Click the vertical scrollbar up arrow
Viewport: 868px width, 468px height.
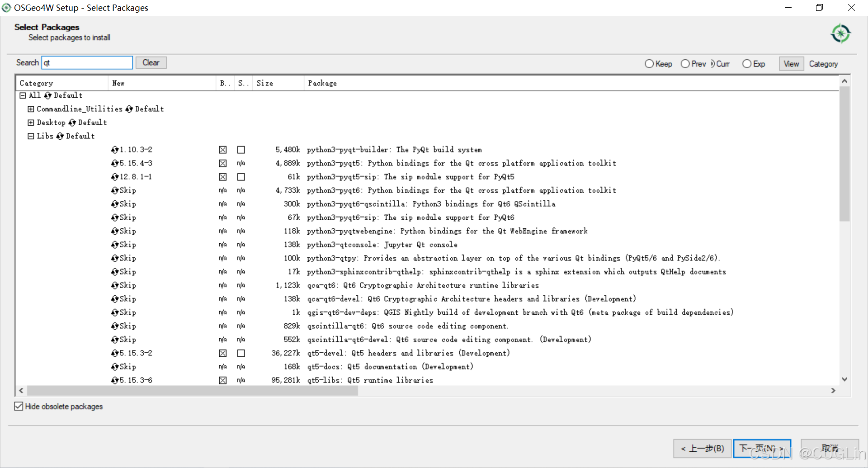point(844,81)
